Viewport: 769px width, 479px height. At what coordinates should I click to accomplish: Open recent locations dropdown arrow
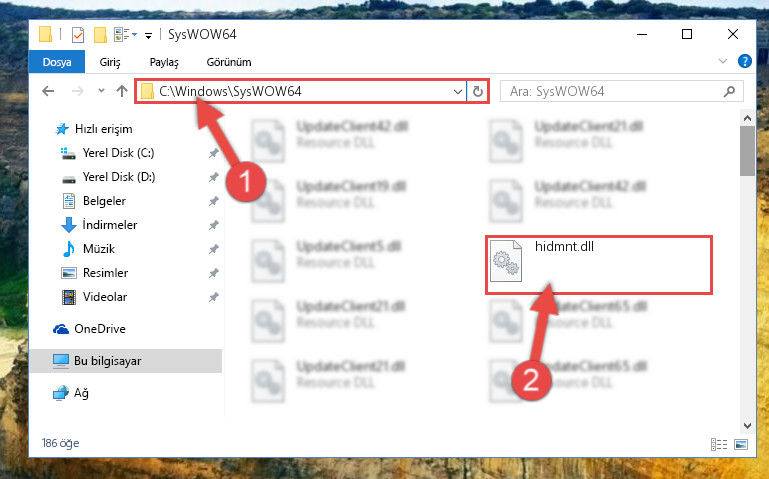[x=101, y=91]
